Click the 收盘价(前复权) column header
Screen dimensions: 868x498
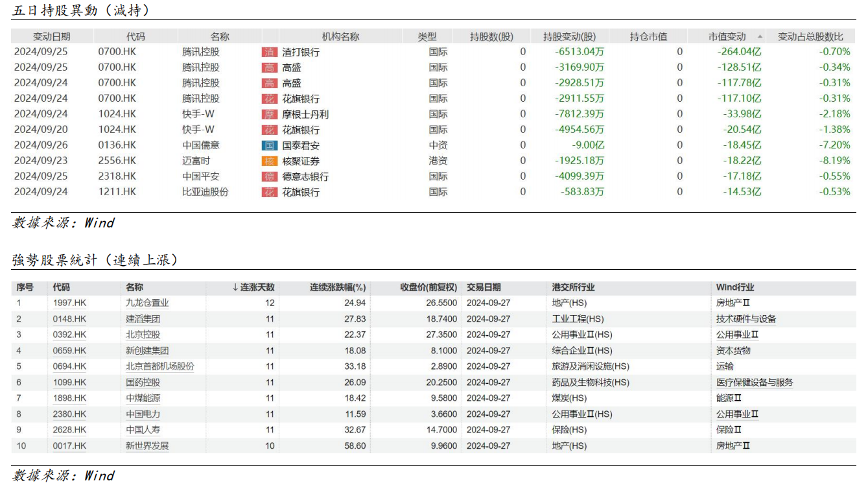click(428, 287)
